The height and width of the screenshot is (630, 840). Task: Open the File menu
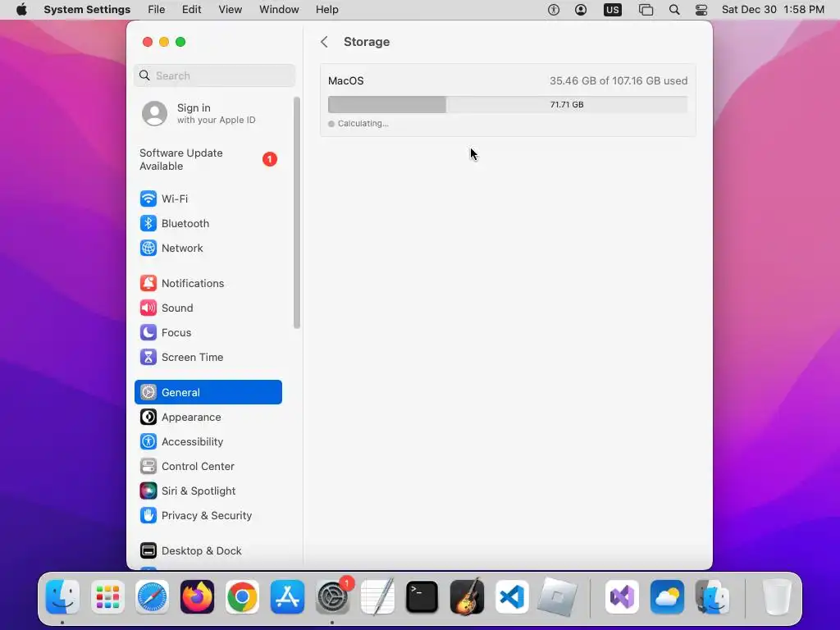157,10
